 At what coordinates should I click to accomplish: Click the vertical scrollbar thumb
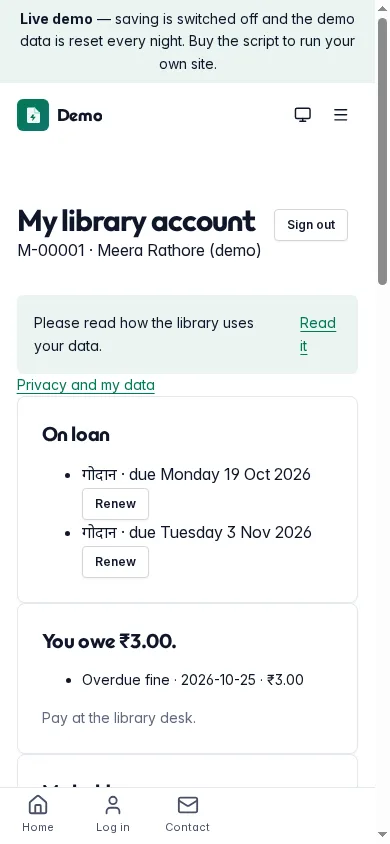click(x=382, y=151)
